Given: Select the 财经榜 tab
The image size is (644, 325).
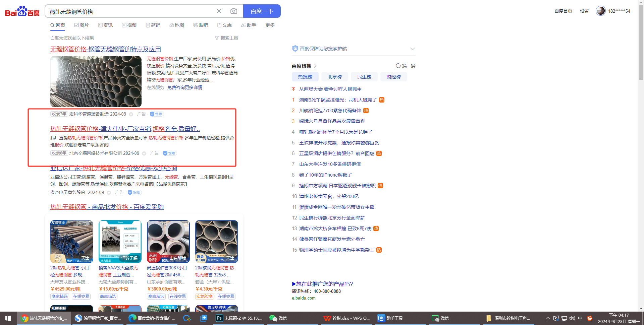Looking at the screenshot, I should click(394, 77).
